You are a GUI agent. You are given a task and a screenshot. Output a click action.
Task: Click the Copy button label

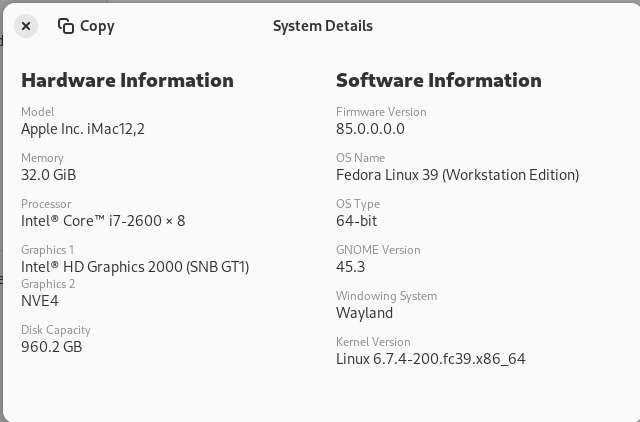coord(97,26)
